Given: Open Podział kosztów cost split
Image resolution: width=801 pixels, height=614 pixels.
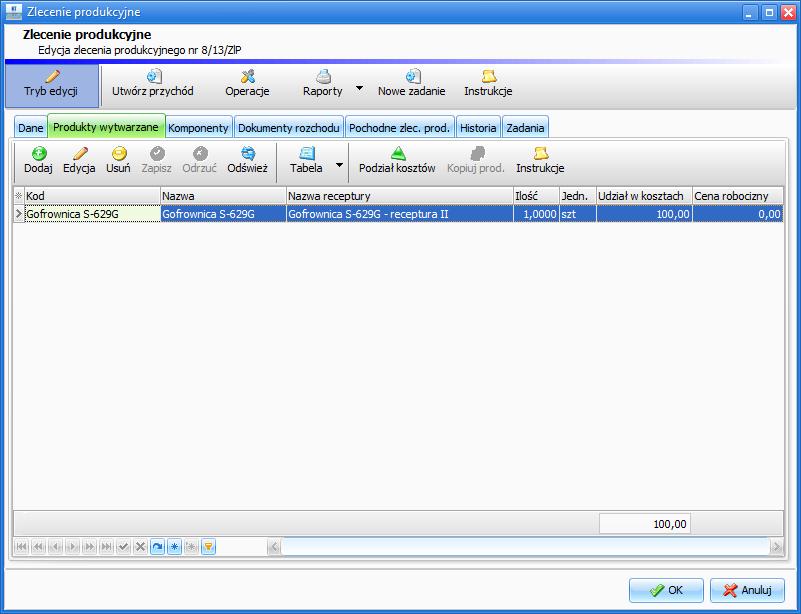Looking at the screenshot, I should coord(397,161).
